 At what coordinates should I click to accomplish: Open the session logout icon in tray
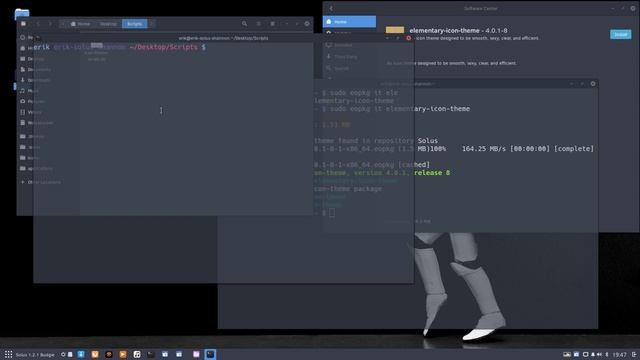(x=634, y=355)
